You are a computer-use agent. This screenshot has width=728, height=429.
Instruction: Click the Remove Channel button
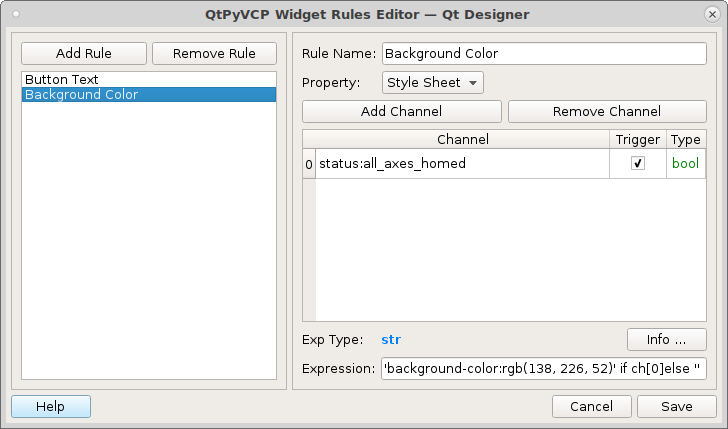click(607, 111)
